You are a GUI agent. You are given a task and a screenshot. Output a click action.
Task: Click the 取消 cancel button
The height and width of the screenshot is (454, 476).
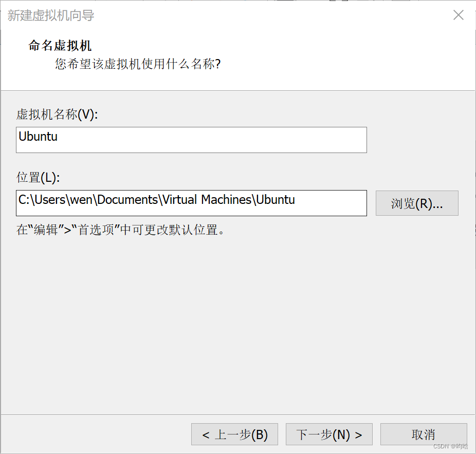point(424,434)
